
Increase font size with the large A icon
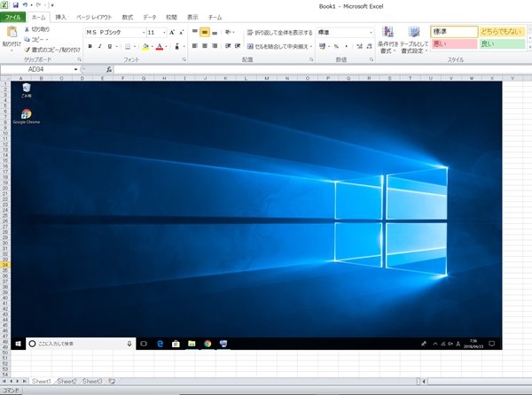(172, 33)
